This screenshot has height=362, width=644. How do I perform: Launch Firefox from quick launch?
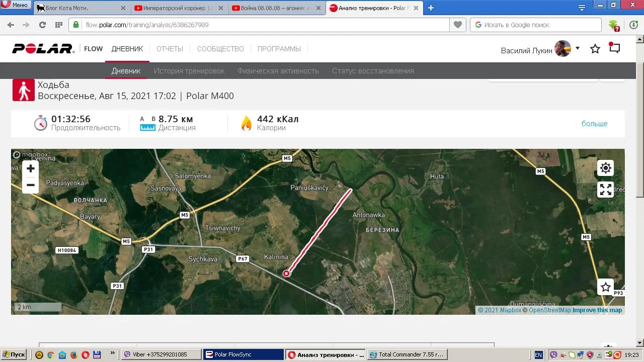click(x=74, y=355)
